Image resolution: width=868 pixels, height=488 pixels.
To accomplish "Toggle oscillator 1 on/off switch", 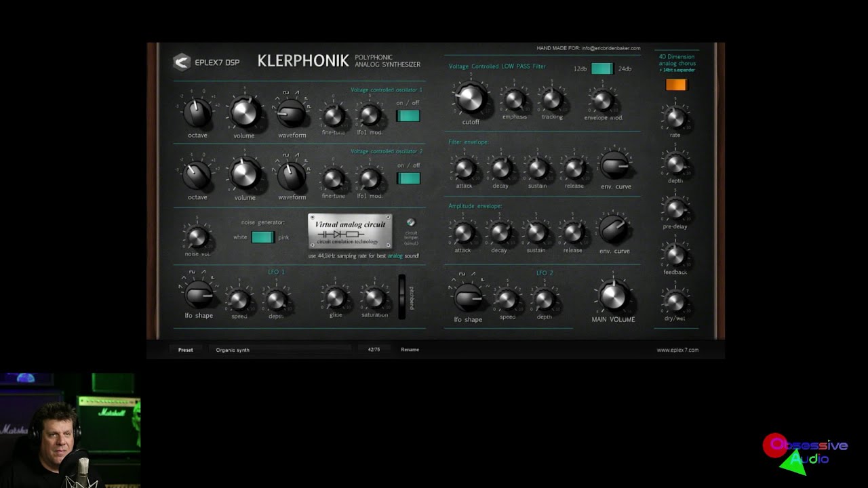I will click(408, 116).
